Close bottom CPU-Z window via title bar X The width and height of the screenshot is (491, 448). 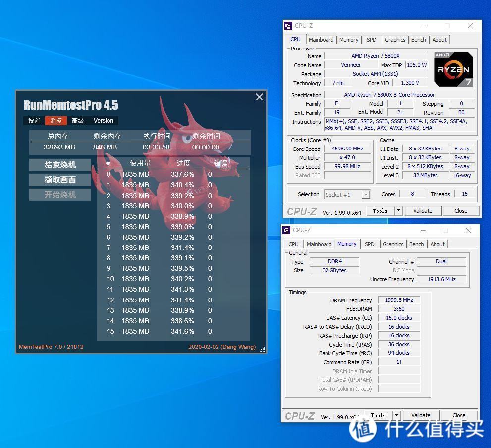pyautogui.click(x=468, y=230)
